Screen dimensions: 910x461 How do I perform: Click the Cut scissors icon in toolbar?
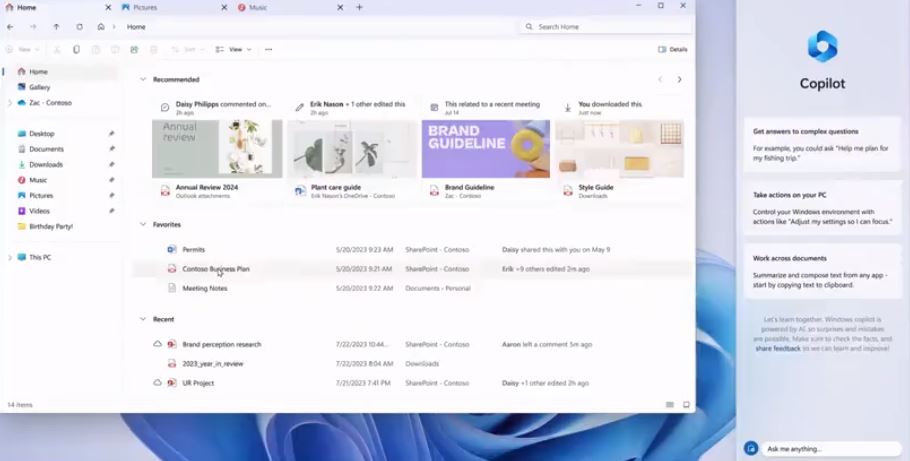(x=57, y=49)
